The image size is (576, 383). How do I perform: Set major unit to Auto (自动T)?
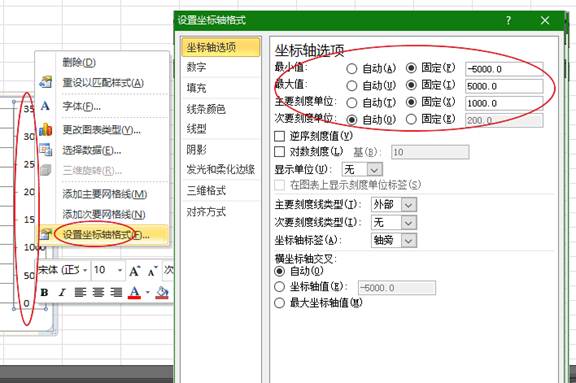(352, 103)
